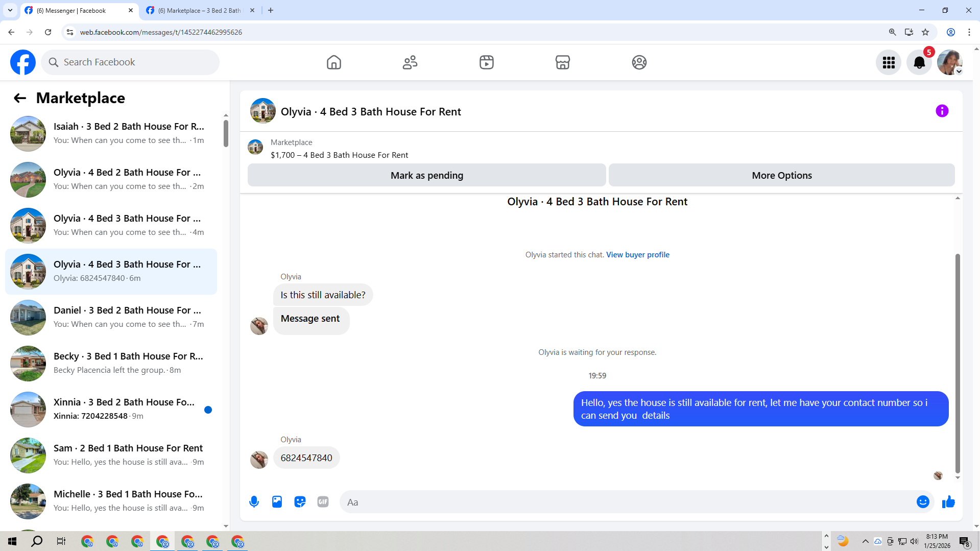Image resolution: width=980 pixels, height=551 pixels.
Task: Open Windows taskbar search
Action: (x=37, y=541)
